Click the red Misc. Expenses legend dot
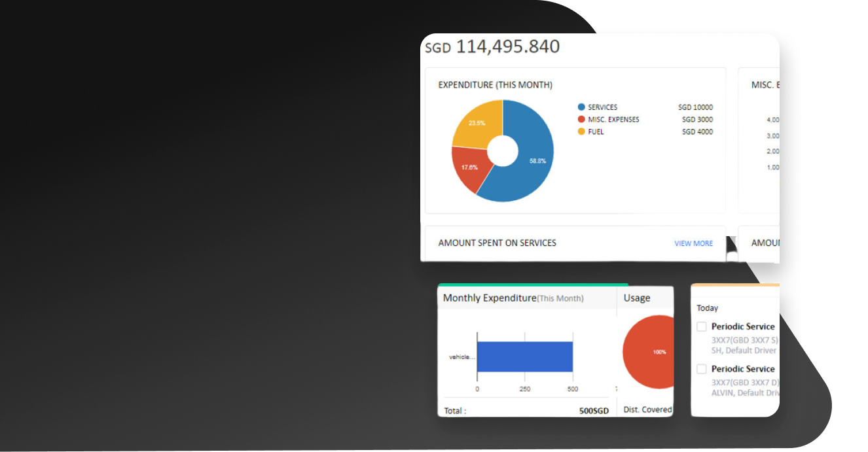The width and height of the screenshot is (868, 452). [x=581, y=120]
